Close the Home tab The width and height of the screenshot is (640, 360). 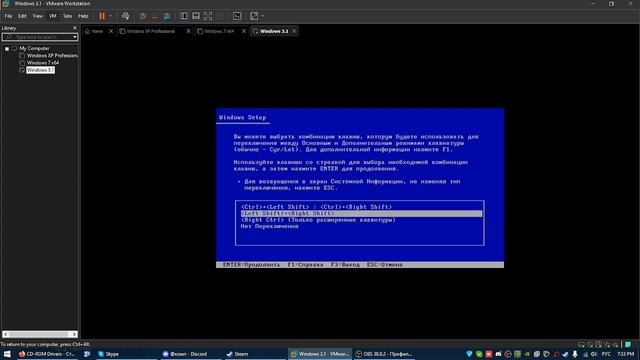(111, 31)
